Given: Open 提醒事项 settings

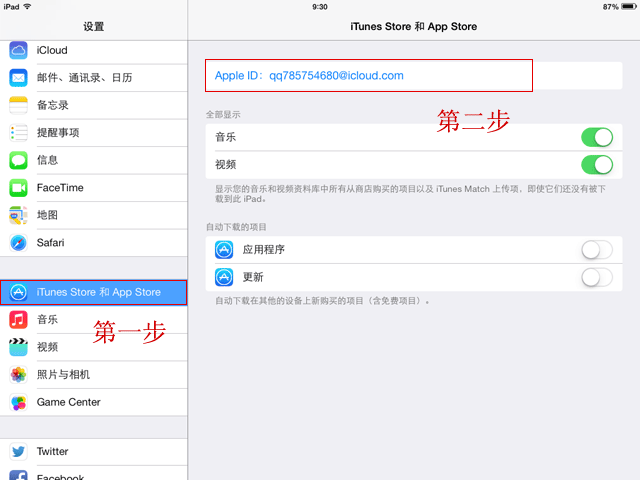Looking at the screenshot, I should click(x=93, y=133).
